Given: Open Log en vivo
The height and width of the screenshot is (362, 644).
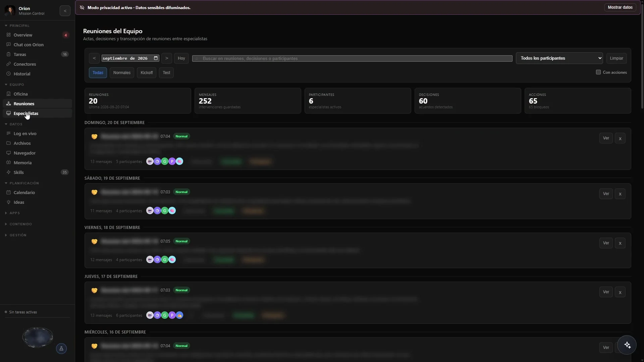Looking at the screenshot, I should 37,133.
